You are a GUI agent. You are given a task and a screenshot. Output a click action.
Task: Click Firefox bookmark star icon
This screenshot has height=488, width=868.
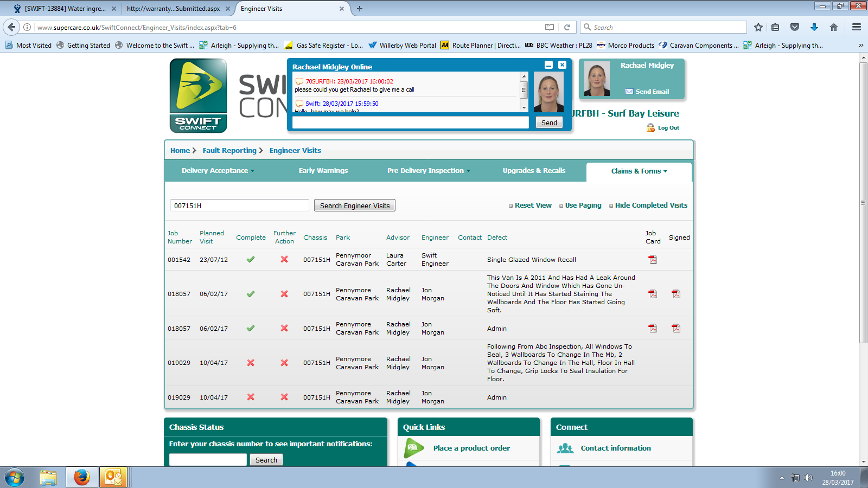click(x=758, y=27)
